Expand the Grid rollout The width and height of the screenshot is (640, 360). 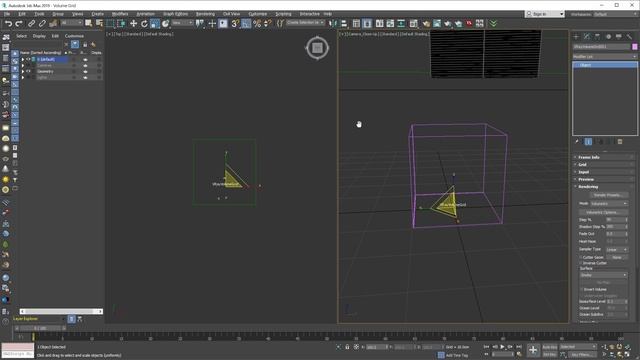click(604, 164)
